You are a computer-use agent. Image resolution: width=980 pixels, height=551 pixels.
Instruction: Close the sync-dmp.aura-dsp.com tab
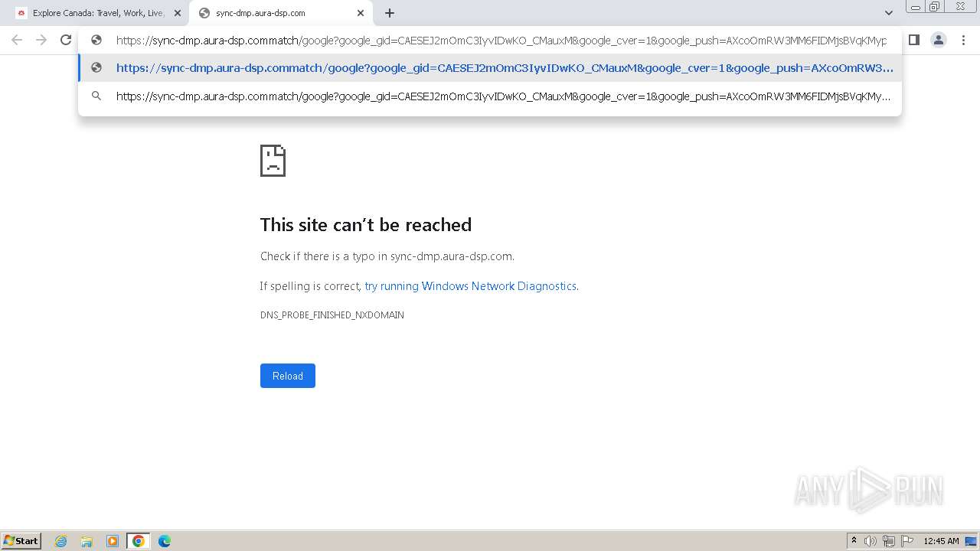(361, 13)
